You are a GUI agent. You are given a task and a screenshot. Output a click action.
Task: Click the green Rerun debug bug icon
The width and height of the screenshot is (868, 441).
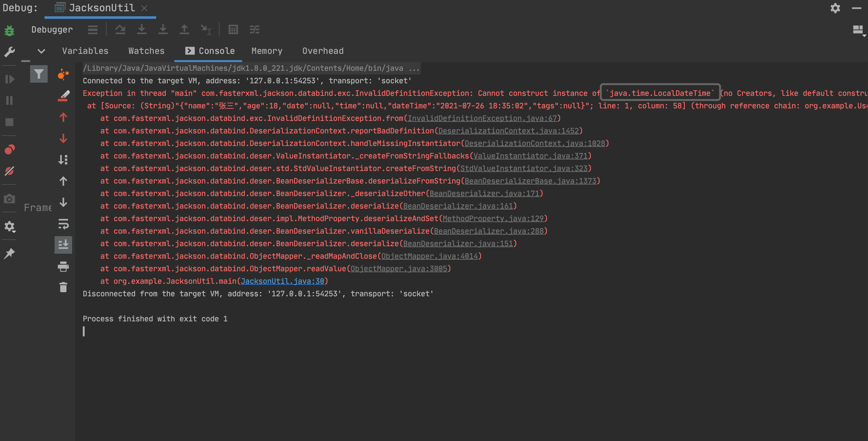[x=9, y=30]
